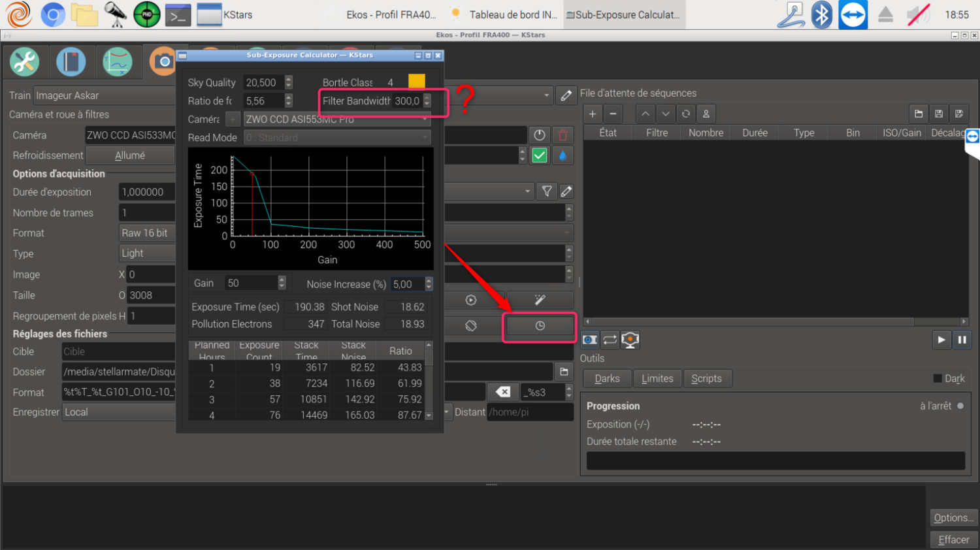Image resolution: width=980 pixels, height=550 pixels.
Task: Save the sequence queue
Action: (x=939, y=114)
